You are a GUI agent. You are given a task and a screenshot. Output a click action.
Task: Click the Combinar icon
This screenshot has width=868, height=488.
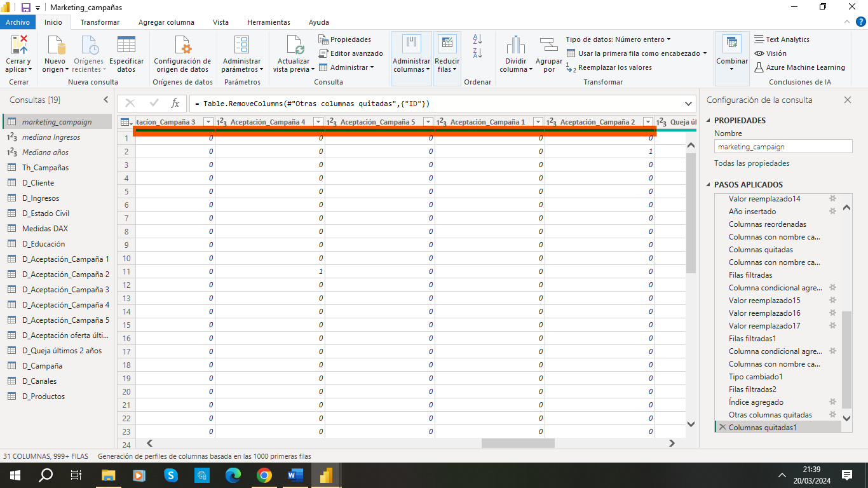tap(732, 44)
